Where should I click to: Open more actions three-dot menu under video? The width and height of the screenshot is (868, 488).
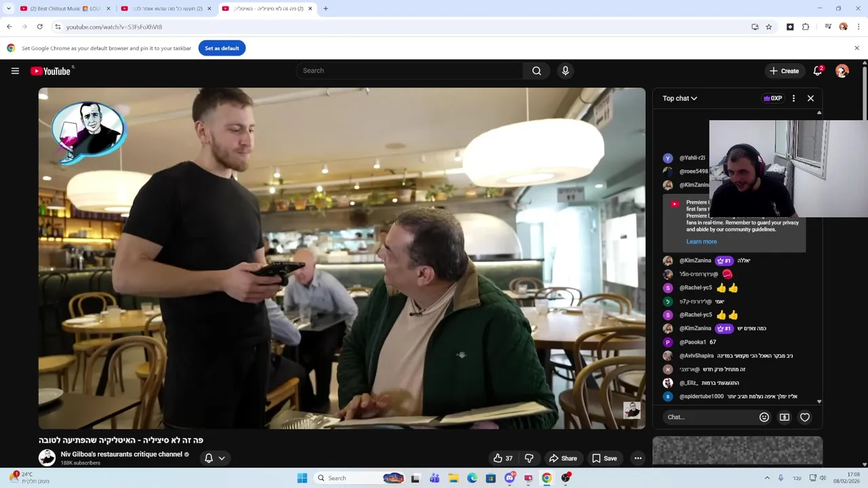(637, 458)
